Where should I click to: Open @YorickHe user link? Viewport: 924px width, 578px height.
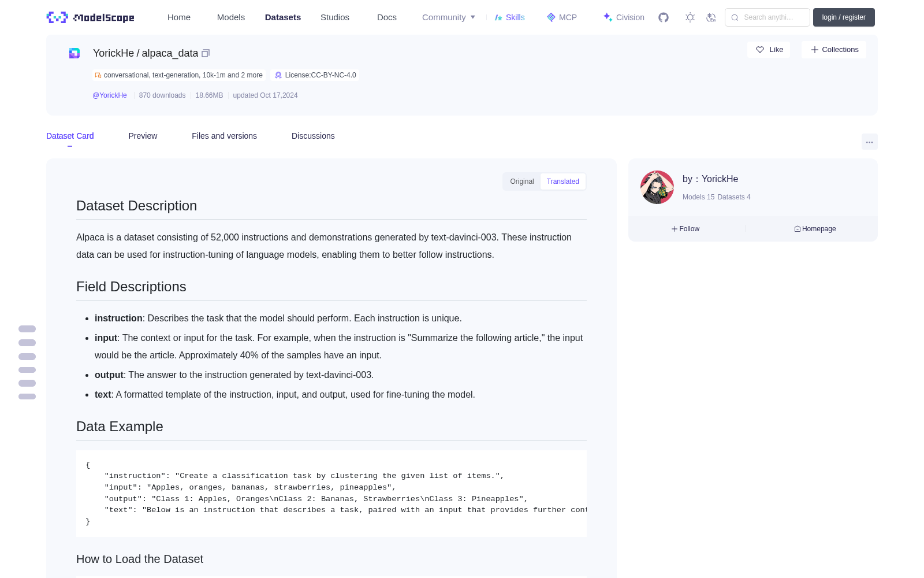[x=110, y=95]
